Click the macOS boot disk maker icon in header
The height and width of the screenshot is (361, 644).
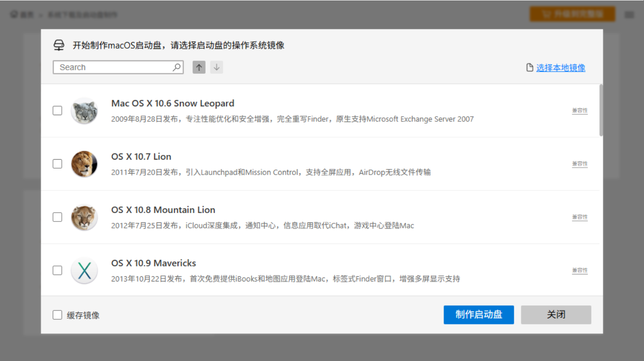[59, 45]
